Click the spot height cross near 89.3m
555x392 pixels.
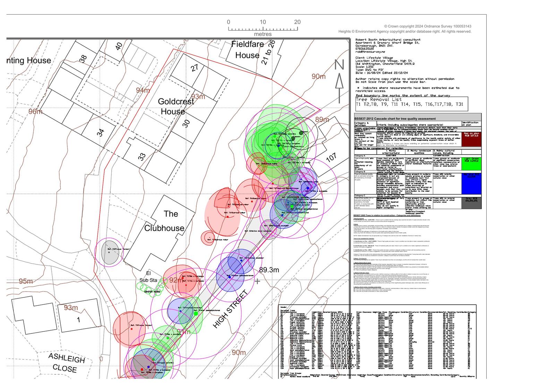click(257, 281)
